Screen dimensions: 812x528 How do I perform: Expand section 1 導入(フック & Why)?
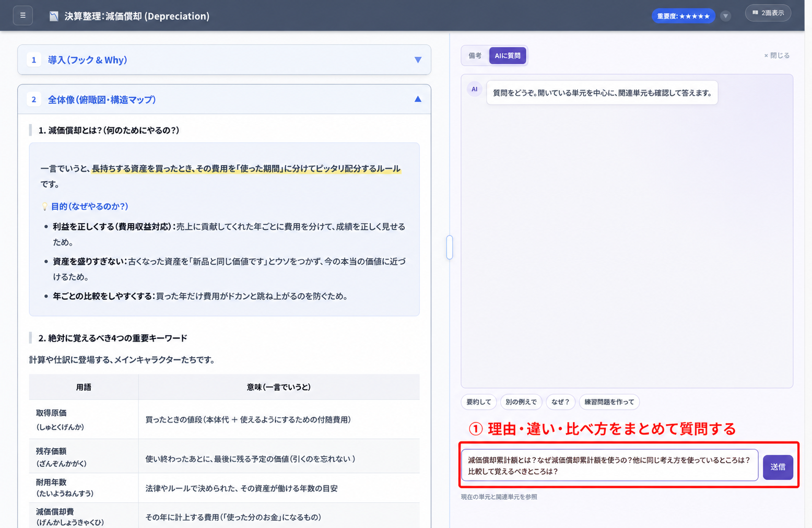click(x=224, y=60)
